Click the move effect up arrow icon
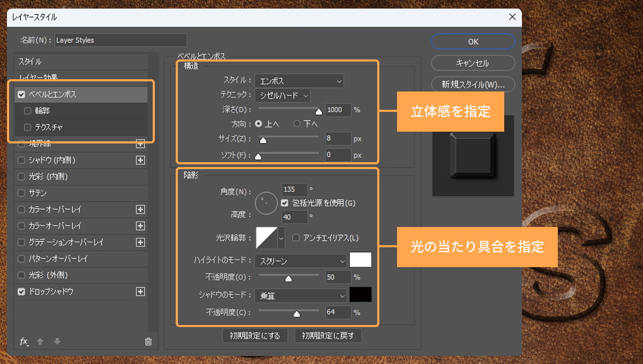This screenshot has height=364, width=643. (40, 341)
